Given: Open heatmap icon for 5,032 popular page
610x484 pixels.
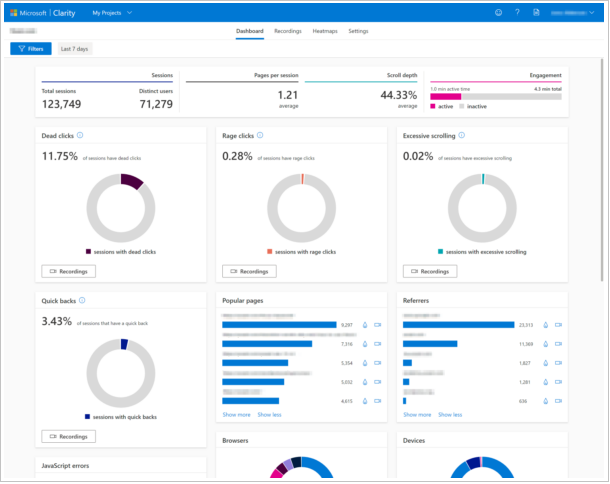Looking at the screenshot, I should coord(365,382).
